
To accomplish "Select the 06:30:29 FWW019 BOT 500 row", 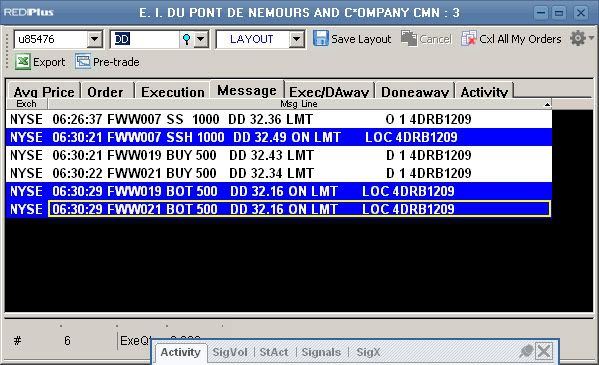I will pos(279,191).
